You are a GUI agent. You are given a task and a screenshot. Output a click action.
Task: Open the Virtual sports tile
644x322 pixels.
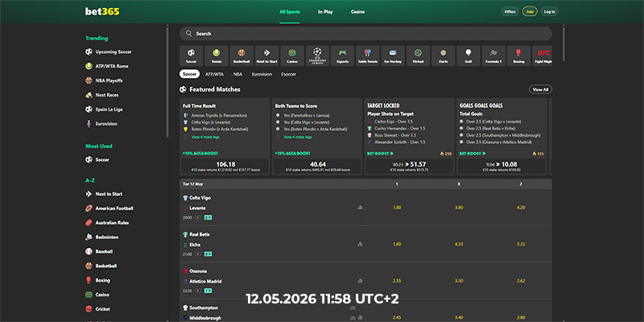418,56
